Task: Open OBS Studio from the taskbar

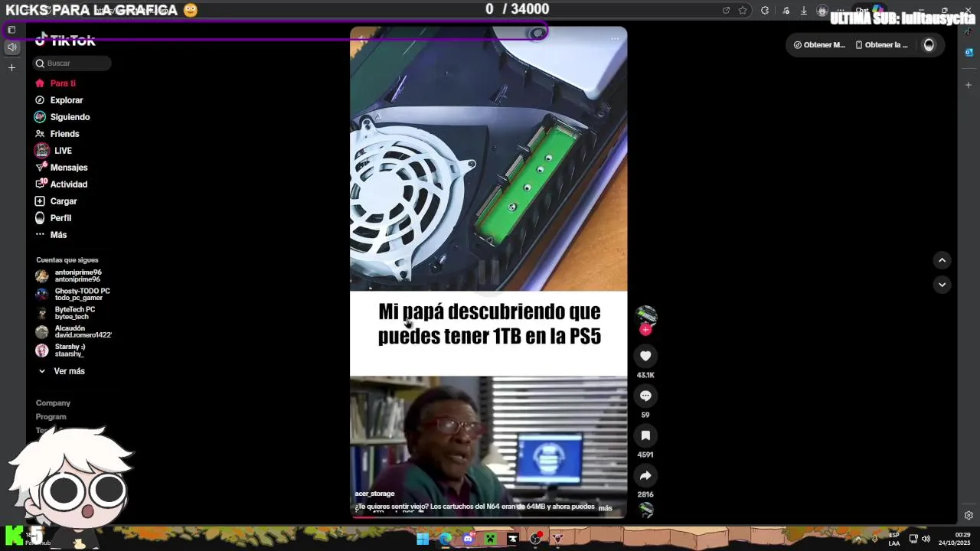Action: [x=536, y=539]
